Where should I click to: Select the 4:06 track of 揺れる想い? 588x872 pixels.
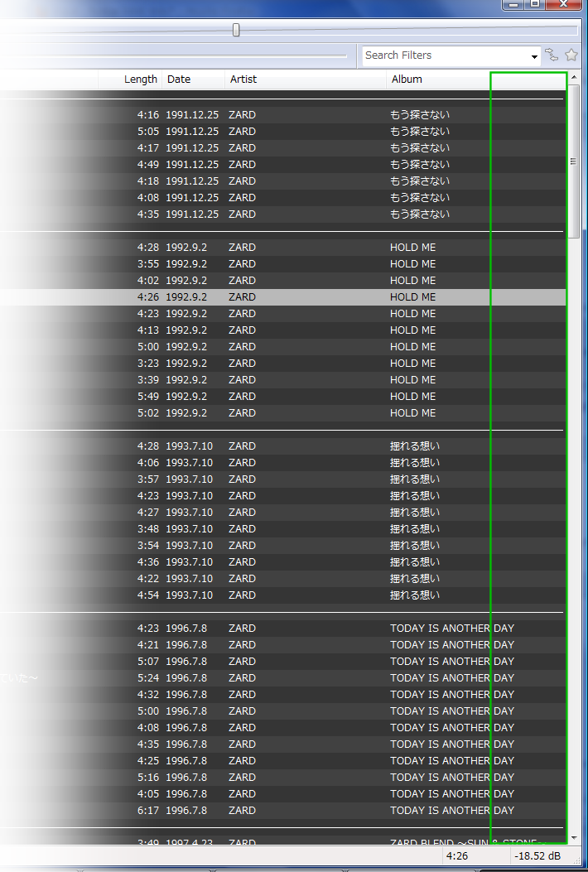point(282,463)
